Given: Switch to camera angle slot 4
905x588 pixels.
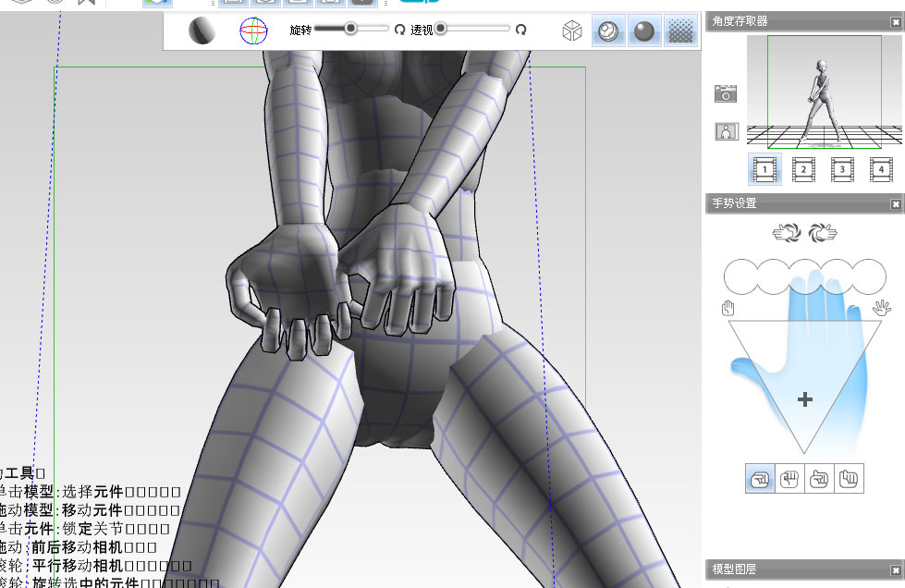Looking at the screenshot, I should (x=880, y=168).
